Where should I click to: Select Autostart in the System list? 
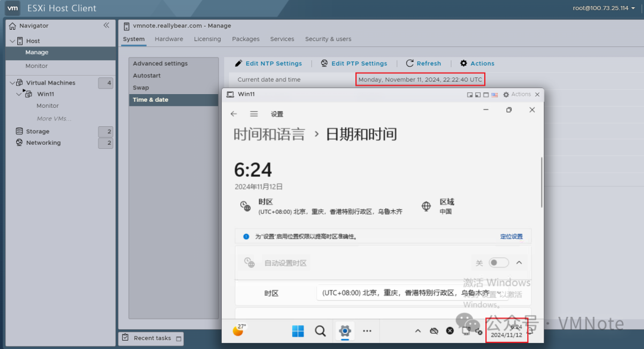174,76
